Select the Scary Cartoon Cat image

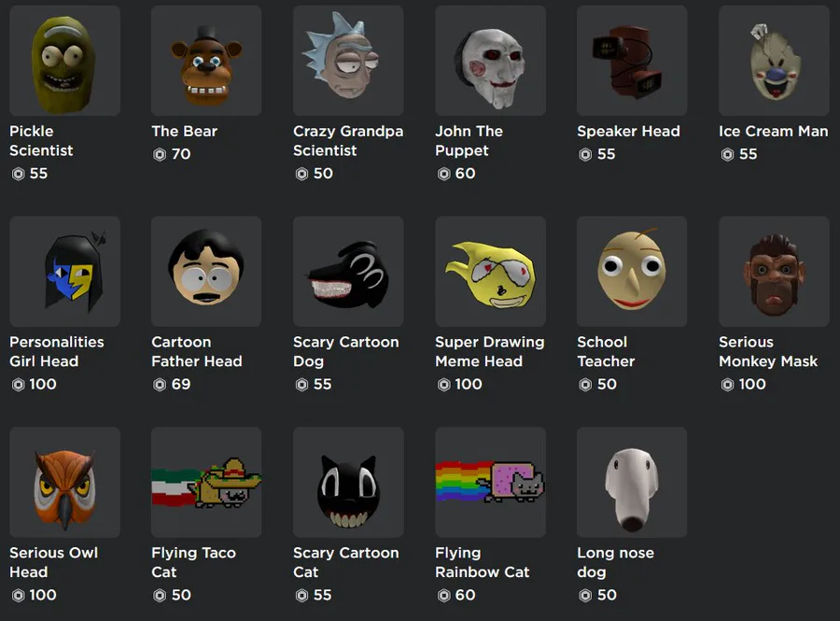click(348, 482)
